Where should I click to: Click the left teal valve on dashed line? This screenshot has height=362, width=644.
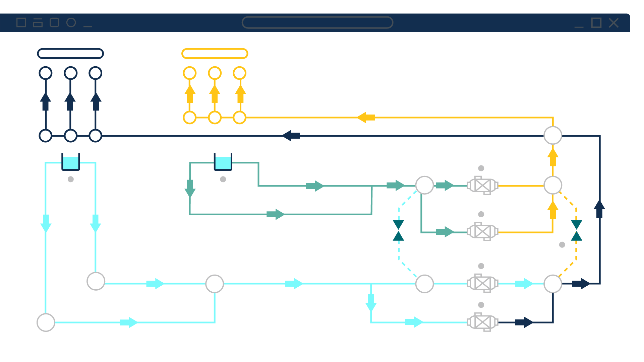point(398,230)
